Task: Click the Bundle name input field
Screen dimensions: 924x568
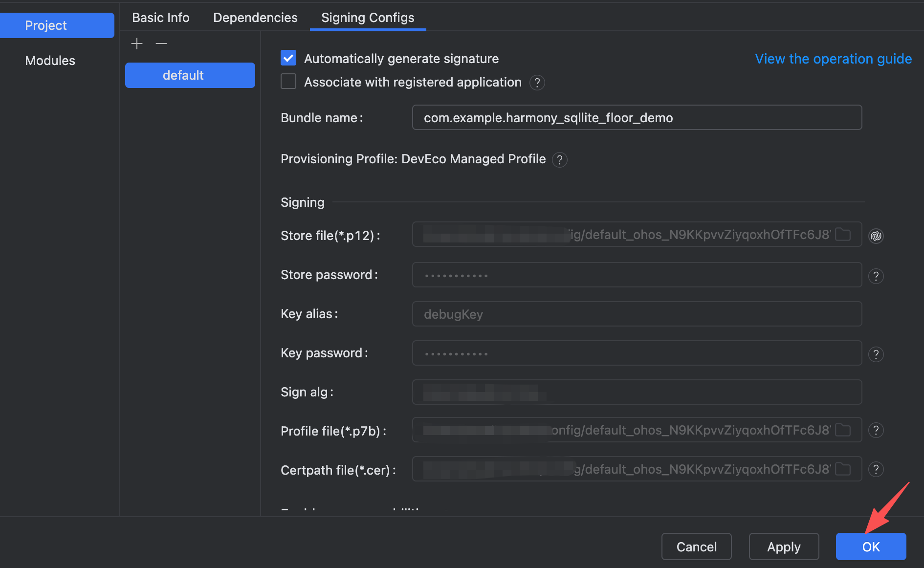Action: tap(637, 118)
